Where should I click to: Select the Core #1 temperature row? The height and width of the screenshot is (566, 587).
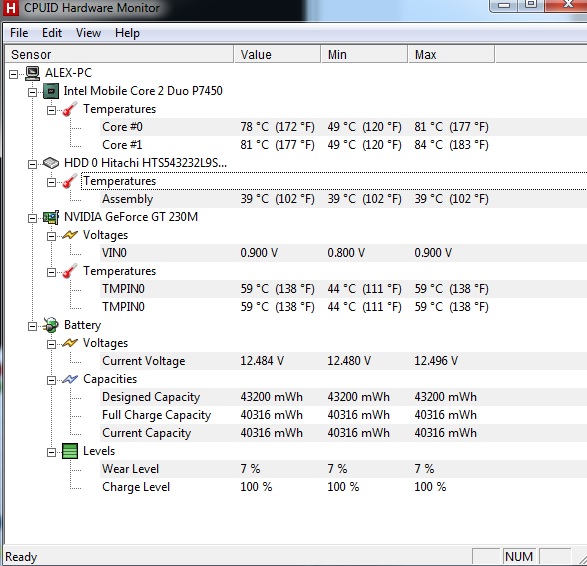pyautogui.click(x=343, y=145)
